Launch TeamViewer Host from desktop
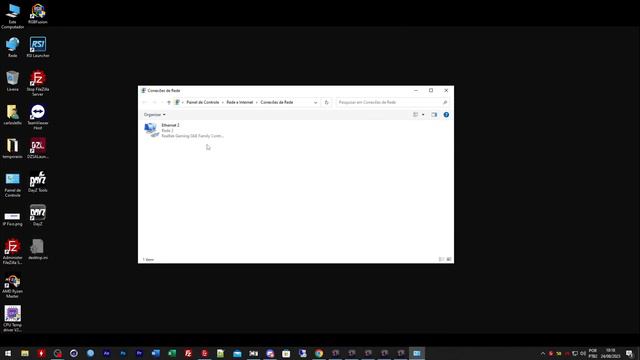 point(38,117)
